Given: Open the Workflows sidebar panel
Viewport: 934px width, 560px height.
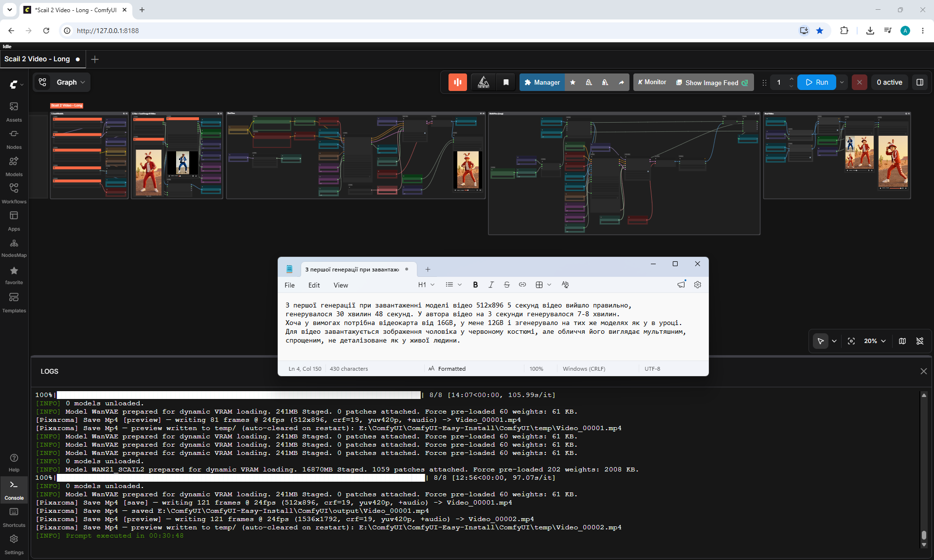Looking at the screenshot, I should (14, 193).
